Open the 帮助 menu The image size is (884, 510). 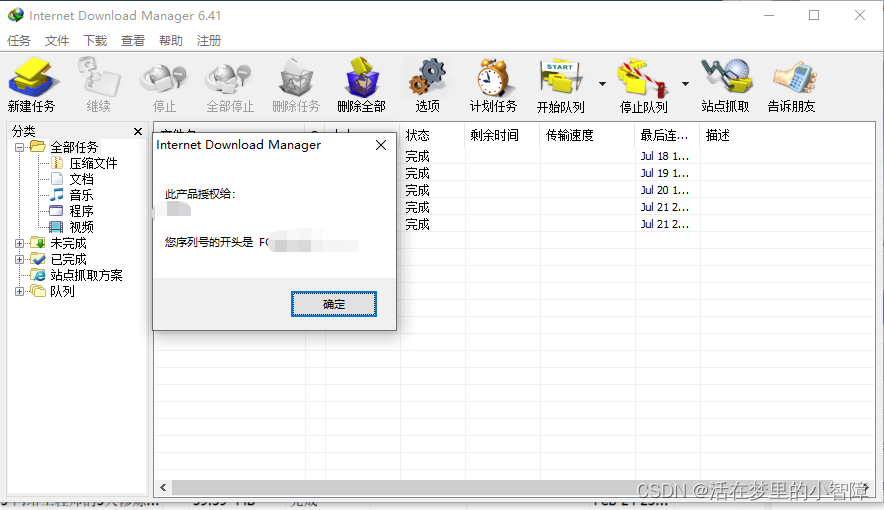coord(171,41)
